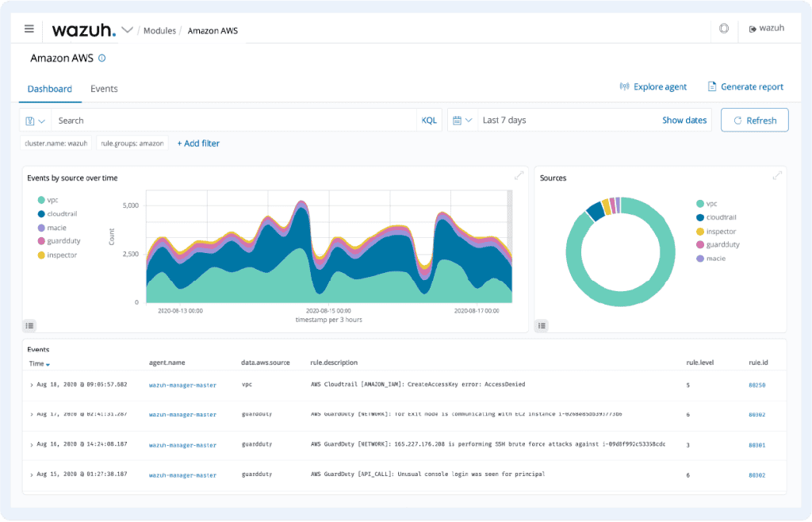
Task: Open the hamburger navigation menu
Action: tap(29, 29)
